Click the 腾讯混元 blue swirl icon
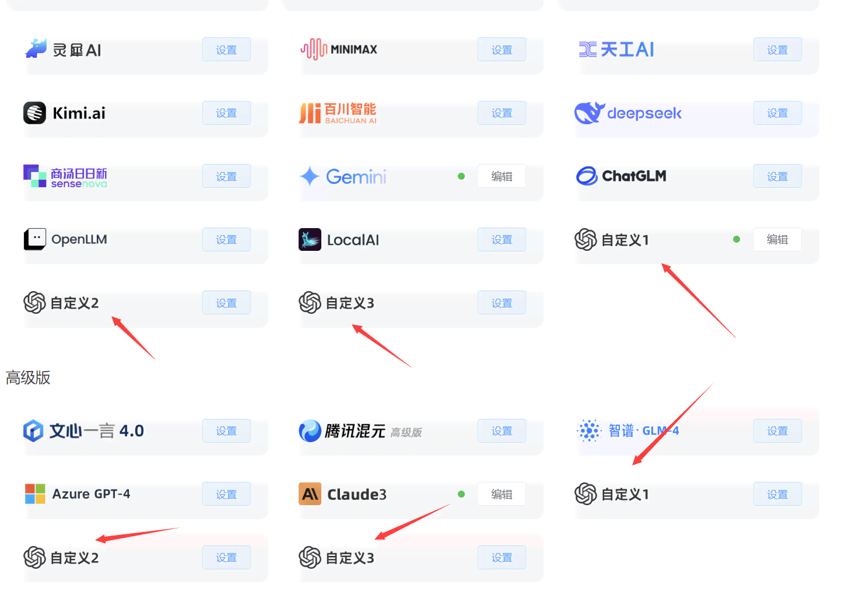The height and width of the screenshot is (616, 866). (x=310, y=430)
